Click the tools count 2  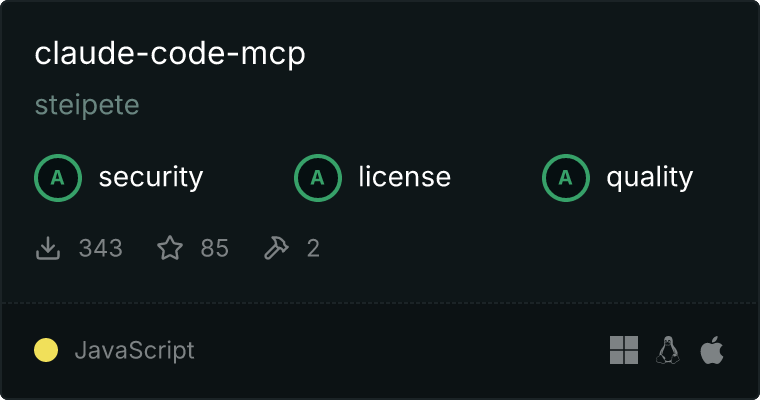[x=313, y=248]
